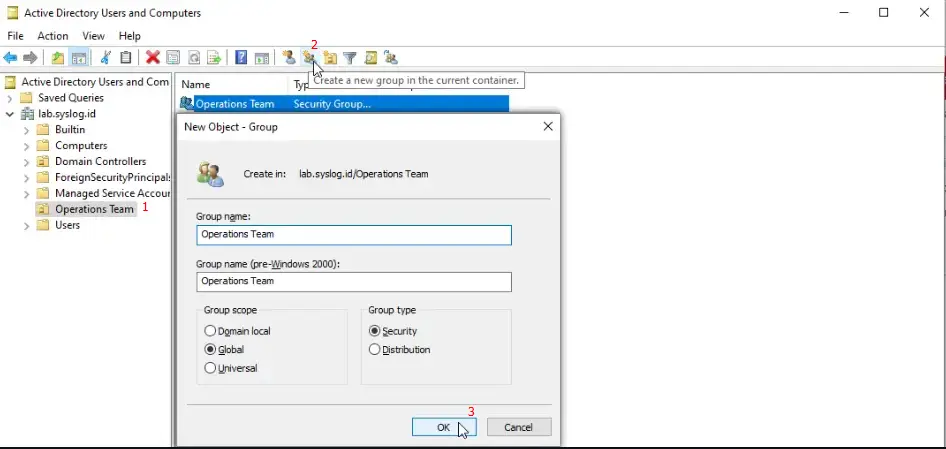
Task: Click the lab.syslog.id domain icon
Action: 27,113
